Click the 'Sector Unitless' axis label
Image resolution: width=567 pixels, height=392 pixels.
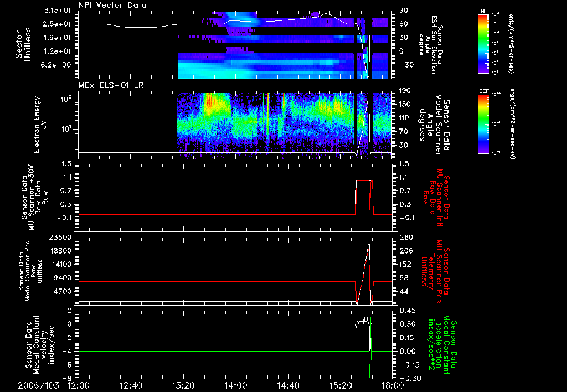coord(23,44)
